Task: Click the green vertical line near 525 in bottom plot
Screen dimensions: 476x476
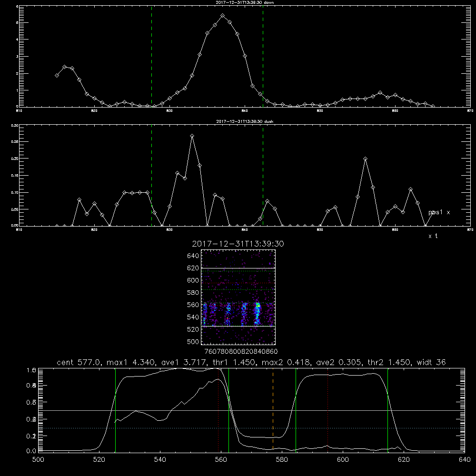Action: click(x=115, y=409)
